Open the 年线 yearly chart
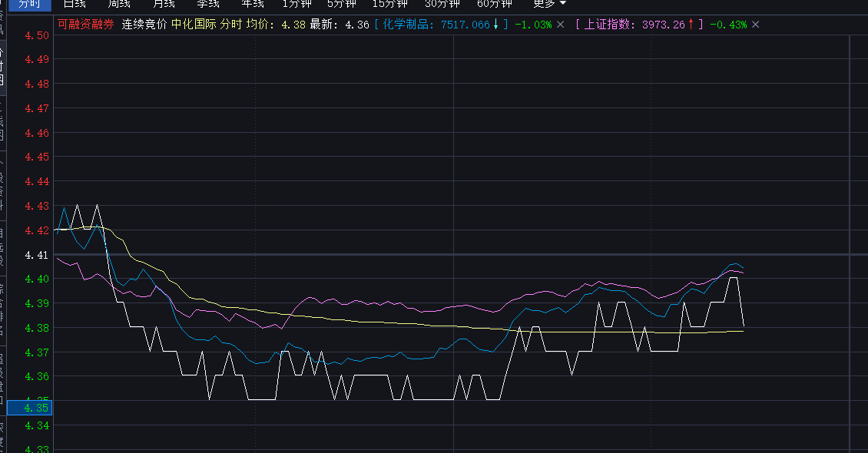 coord(253,4)
